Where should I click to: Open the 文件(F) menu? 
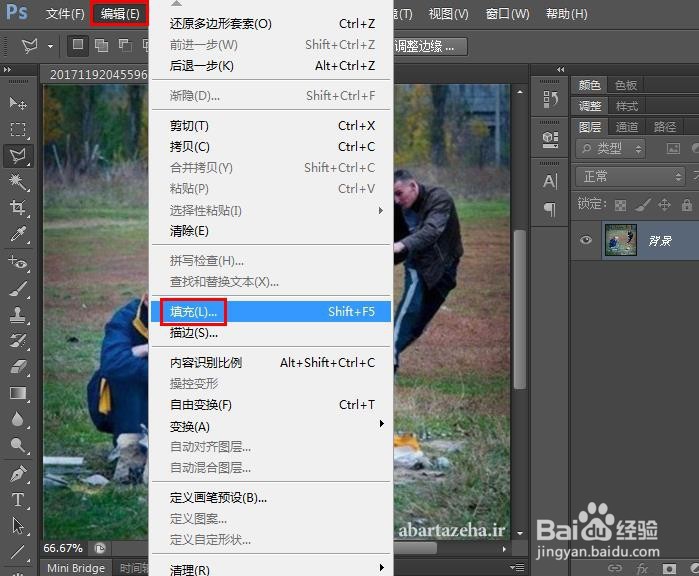click(x=65, y=14)
